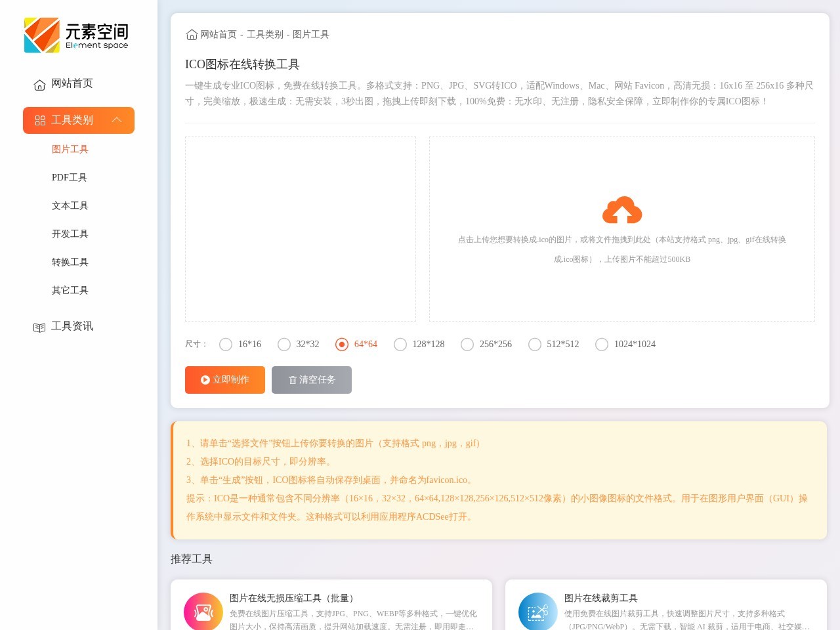Click the home icon beside 网站首页 in sidebar
This screenshot has height=630, width=840.
point(39,84)
